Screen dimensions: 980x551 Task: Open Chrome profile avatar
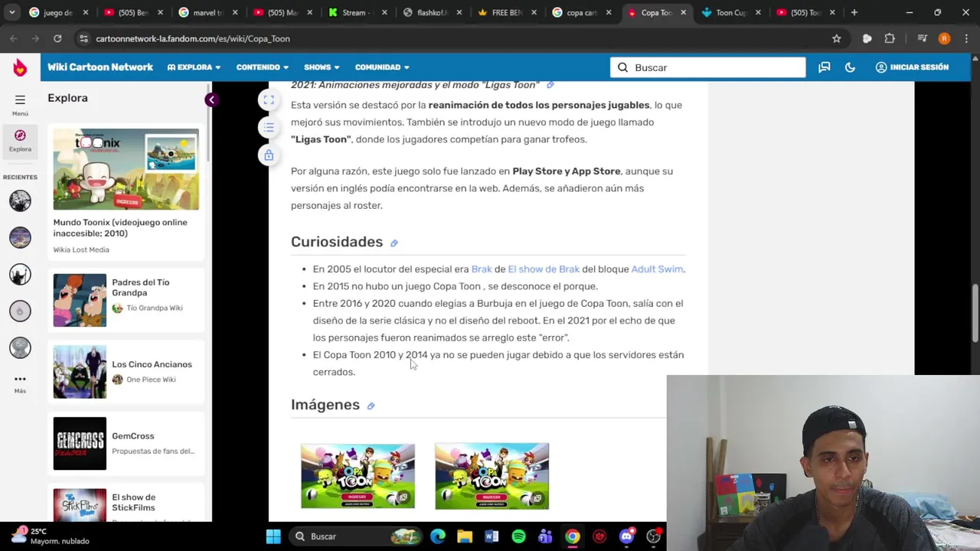pos(944,38)
